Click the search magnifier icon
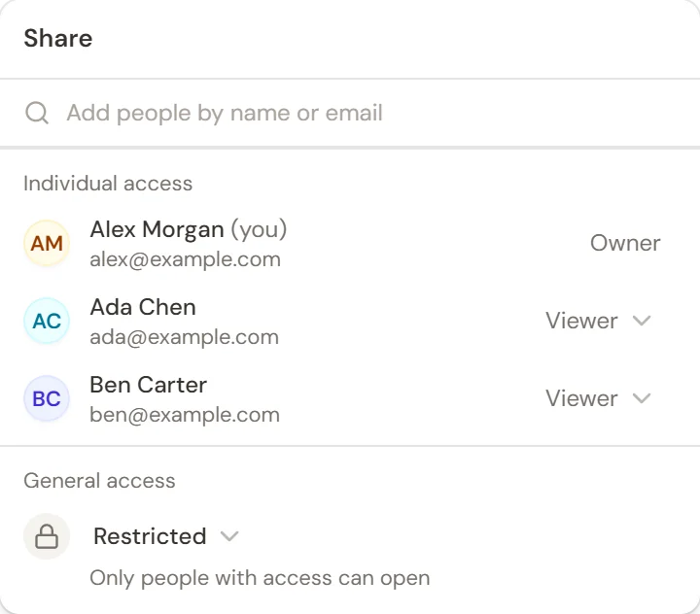700x614 pixels. [x=37, y=113]
